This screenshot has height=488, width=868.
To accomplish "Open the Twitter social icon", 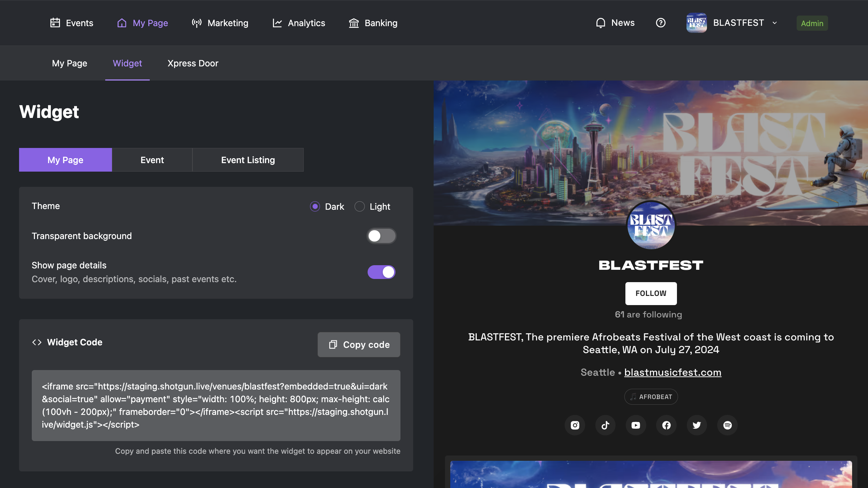I will [697, 425].
